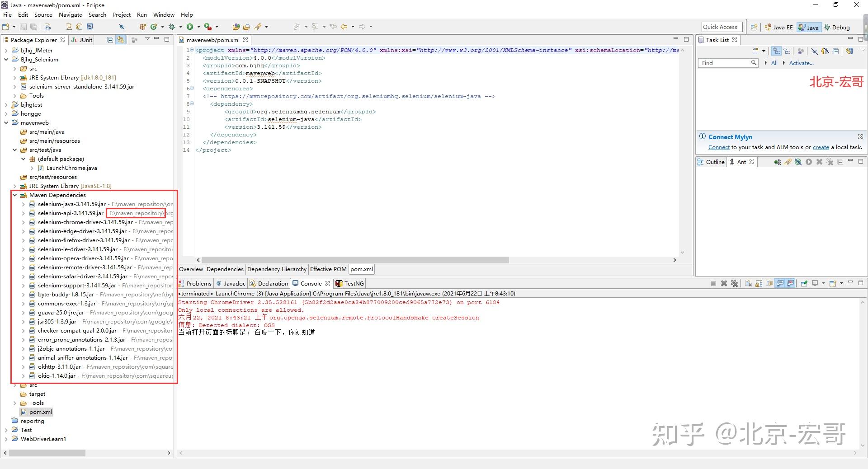Toggle Word Wrap in the Console
The height and width of the screenshot is (469, 868).
pos(769,283)
